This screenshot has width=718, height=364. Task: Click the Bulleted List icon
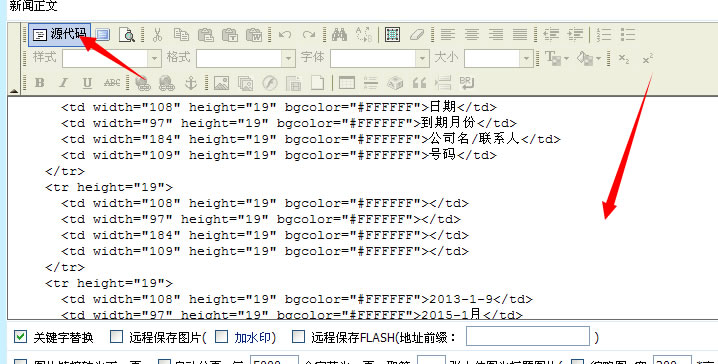pyautogui.click(x=628, y=35)
